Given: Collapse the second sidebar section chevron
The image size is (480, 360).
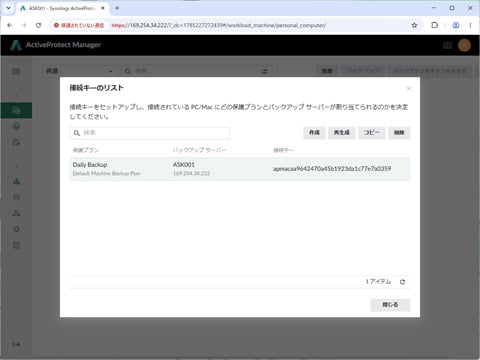Looking at the screenshot, I should [16, 166].
